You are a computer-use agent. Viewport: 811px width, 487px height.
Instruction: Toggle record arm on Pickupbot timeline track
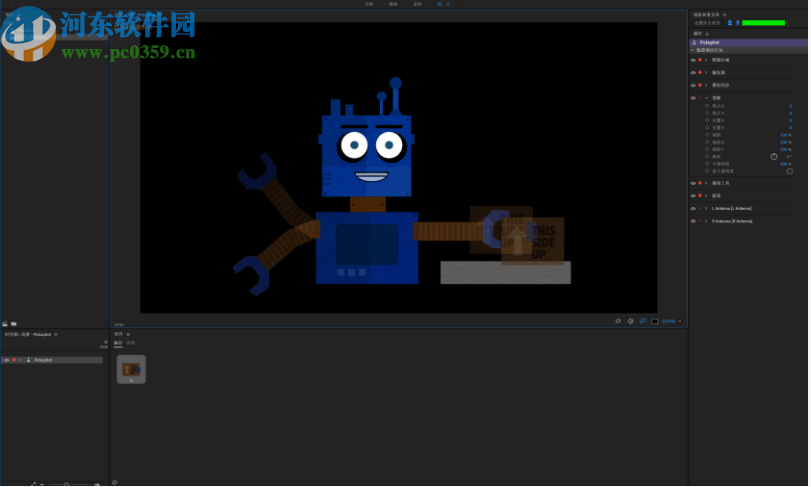pyautogui.click(x=14, y=360)
